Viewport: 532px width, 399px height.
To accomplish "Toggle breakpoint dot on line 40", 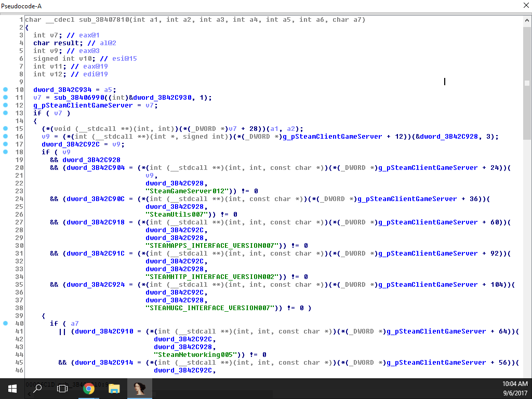I will 5,323.
